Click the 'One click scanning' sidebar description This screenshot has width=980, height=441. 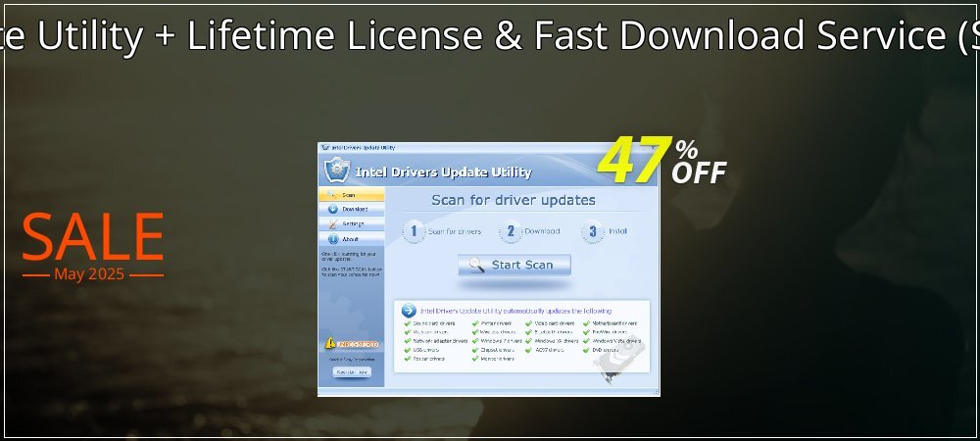tap(349, 257)
